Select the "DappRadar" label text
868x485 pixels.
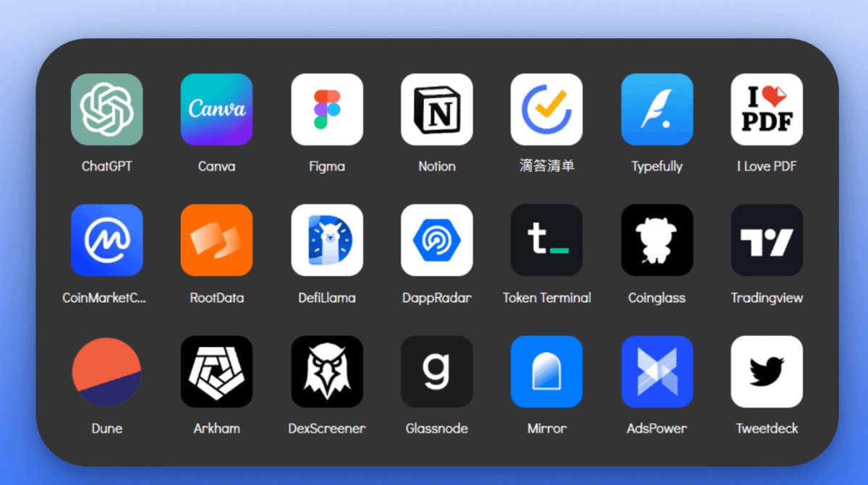pyautogui.click(x=437, y=298)
